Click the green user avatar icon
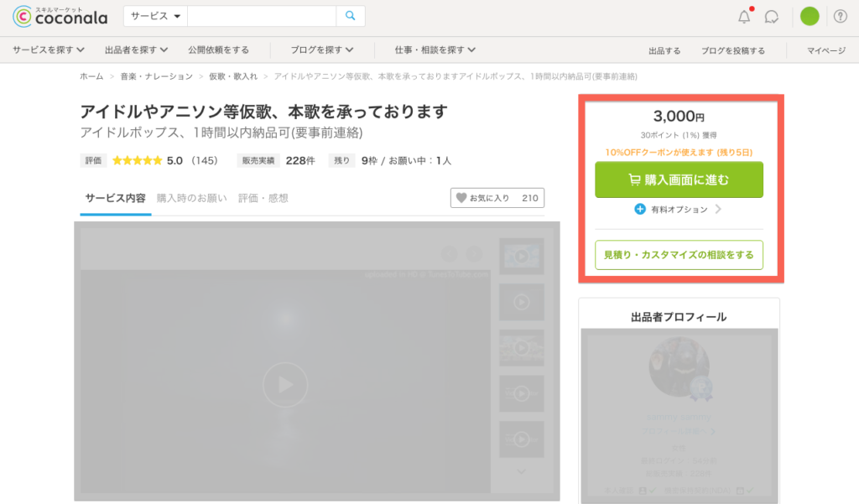The height and width of the screenshot is (504, 859). (810, 16)
